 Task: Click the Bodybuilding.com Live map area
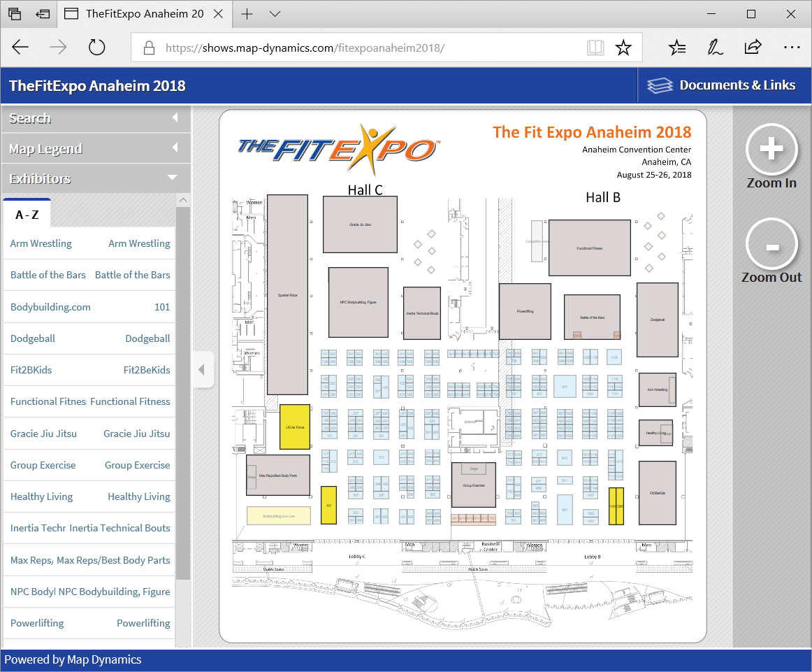(279, 516)
